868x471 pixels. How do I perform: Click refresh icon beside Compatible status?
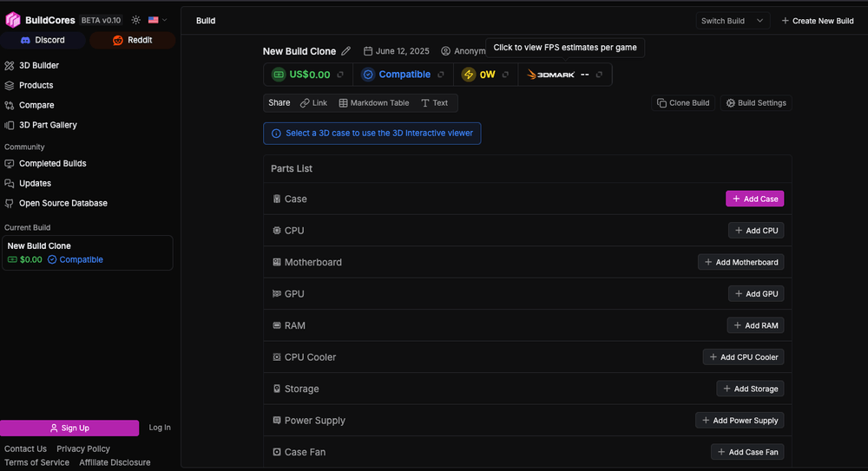[441, 75]
